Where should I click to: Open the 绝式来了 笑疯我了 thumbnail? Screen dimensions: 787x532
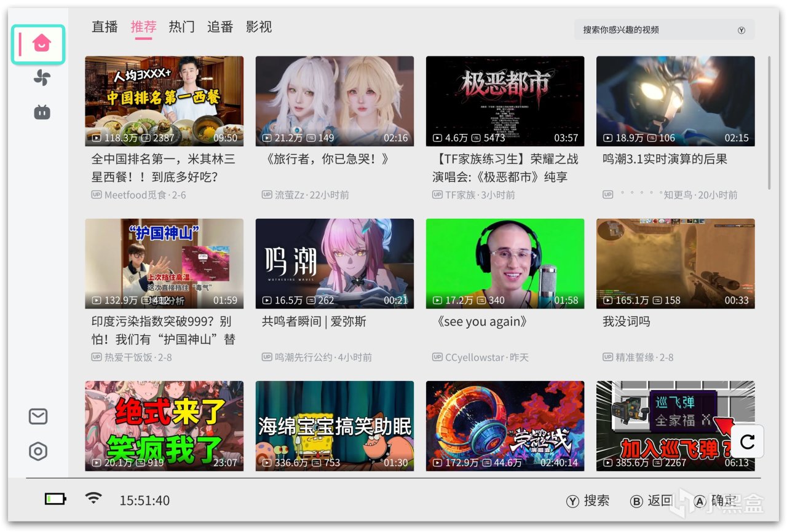click(x=164, y=426)
